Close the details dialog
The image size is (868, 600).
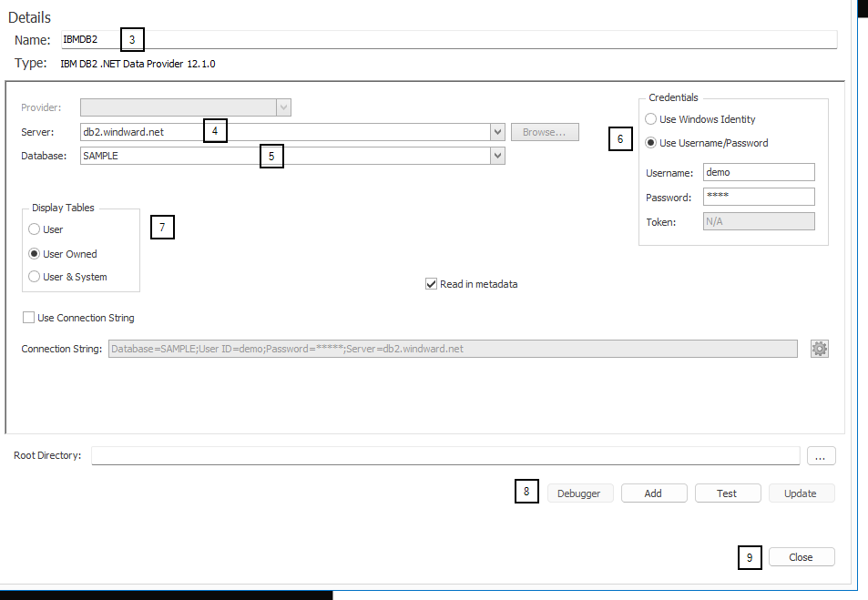[801, 557]
